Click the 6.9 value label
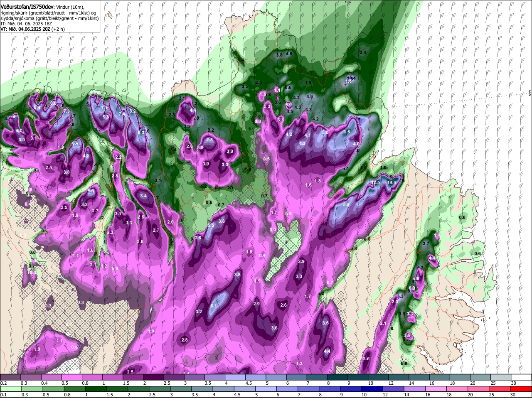Image resolution: width=532 pixels, height=398 pixels. (412, 288)
